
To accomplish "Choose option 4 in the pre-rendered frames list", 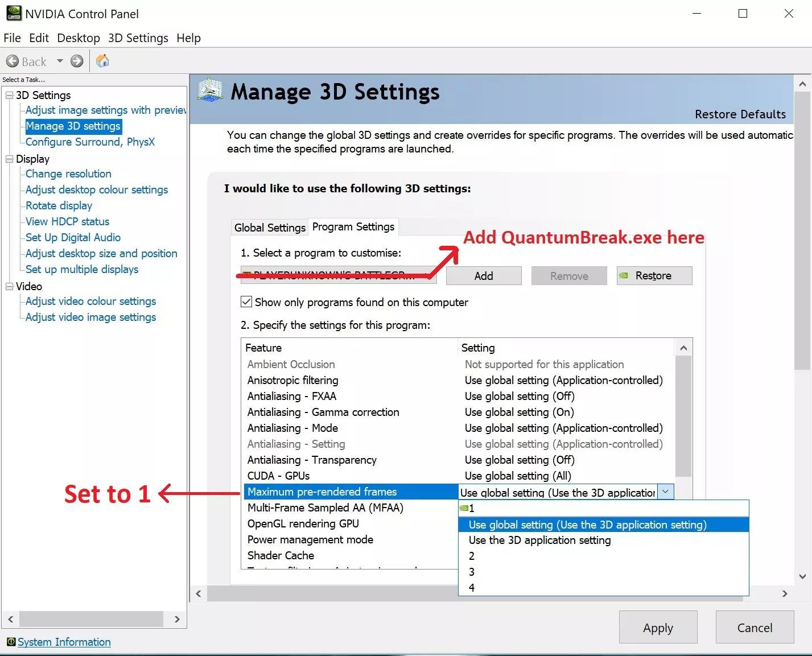I will (x=603, y=588).
